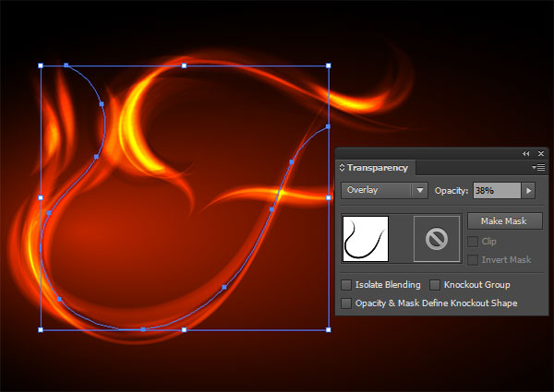Image resolution: width=554 pixels, height=392 pixels.
Task: Click the object thumbnail in Transparency panel
Action: [x=366, y=239]
